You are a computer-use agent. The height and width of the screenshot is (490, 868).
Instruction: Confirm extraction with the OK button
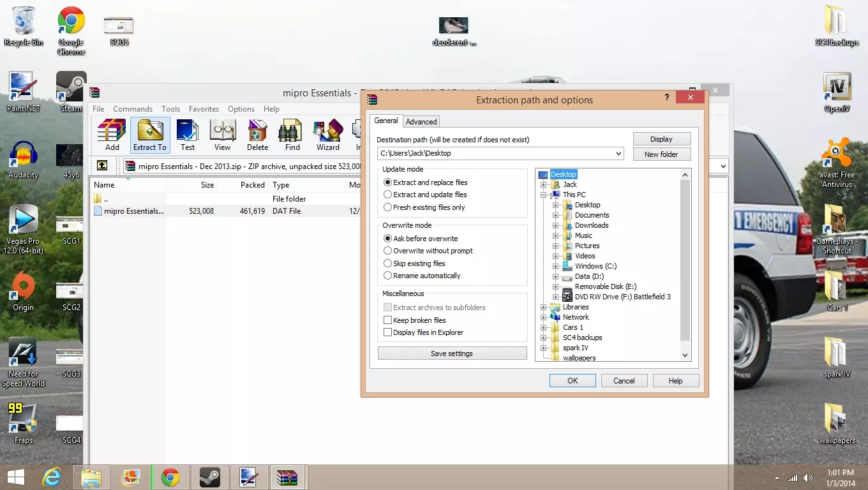572,381
